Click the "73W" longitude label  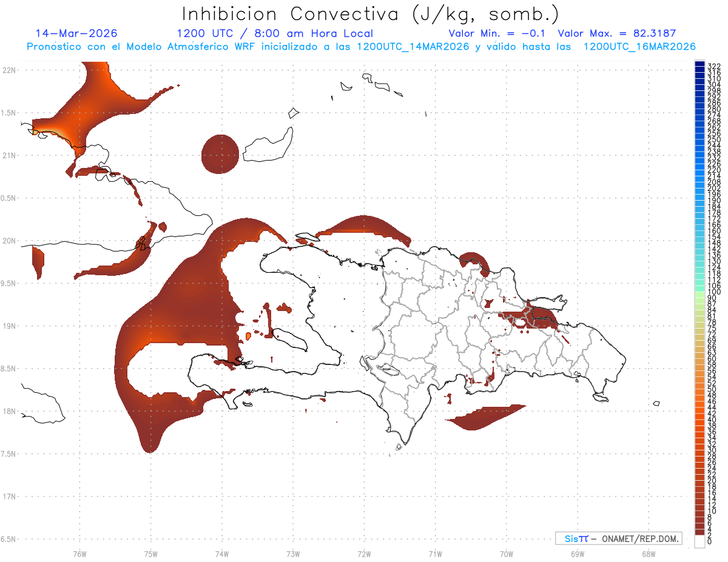(x=293, y=554)
